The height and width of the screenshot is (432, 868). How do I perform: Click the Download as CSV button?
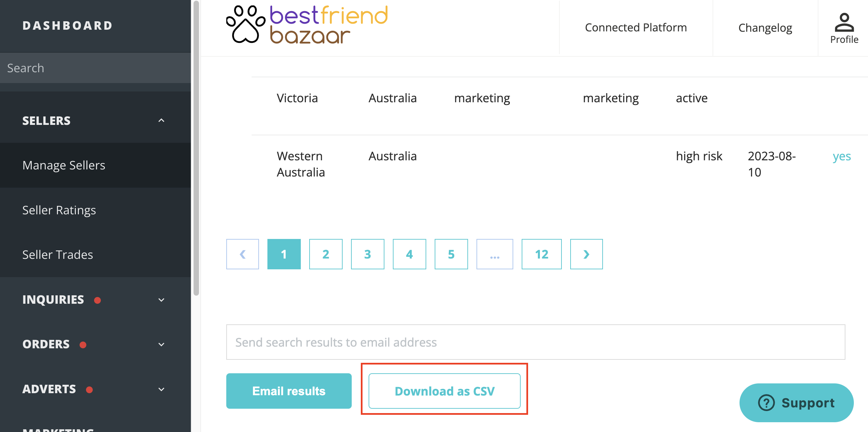pyautogui.click(x=444, y=391)
